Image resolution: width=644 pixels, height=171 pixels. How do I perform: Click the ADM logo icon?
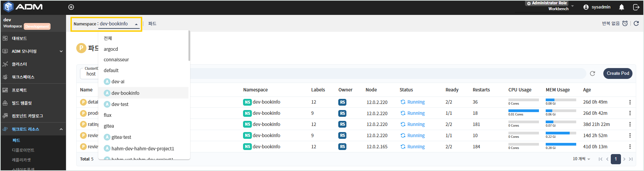click(8, 7)
